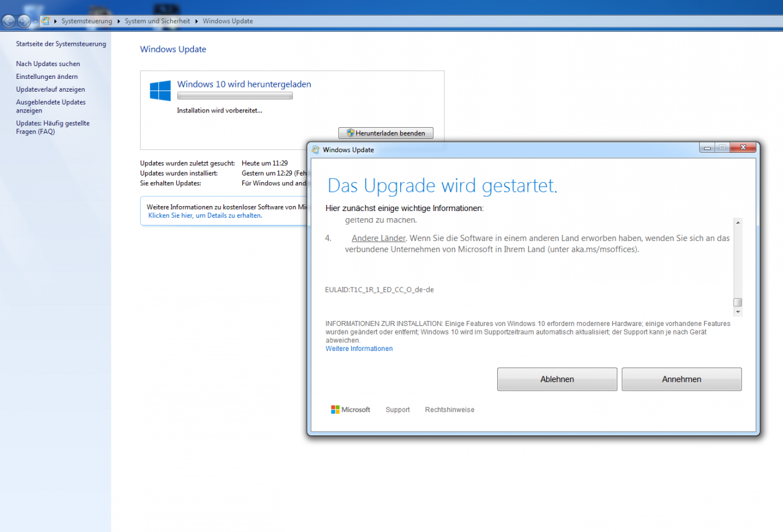Open Ausgeblendete Updates anzeigen link

51,106
